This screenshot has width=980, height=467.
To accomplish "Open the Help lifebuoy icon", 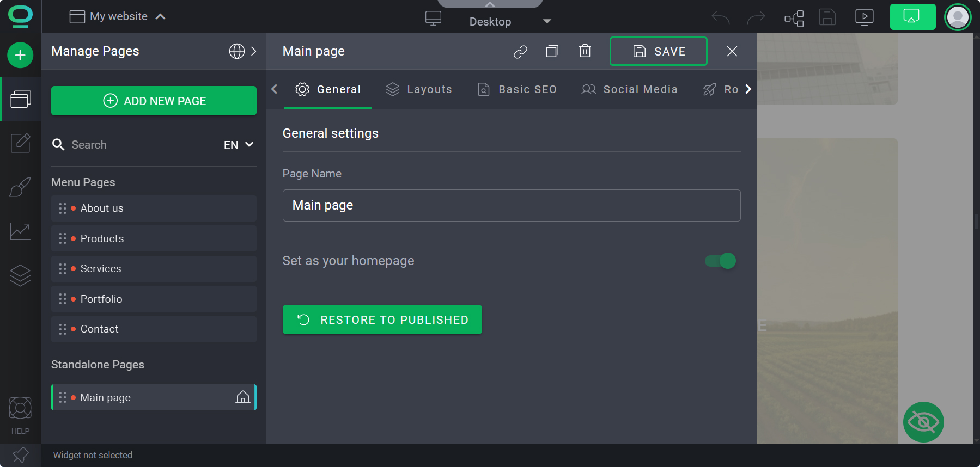I will [20, 409].
